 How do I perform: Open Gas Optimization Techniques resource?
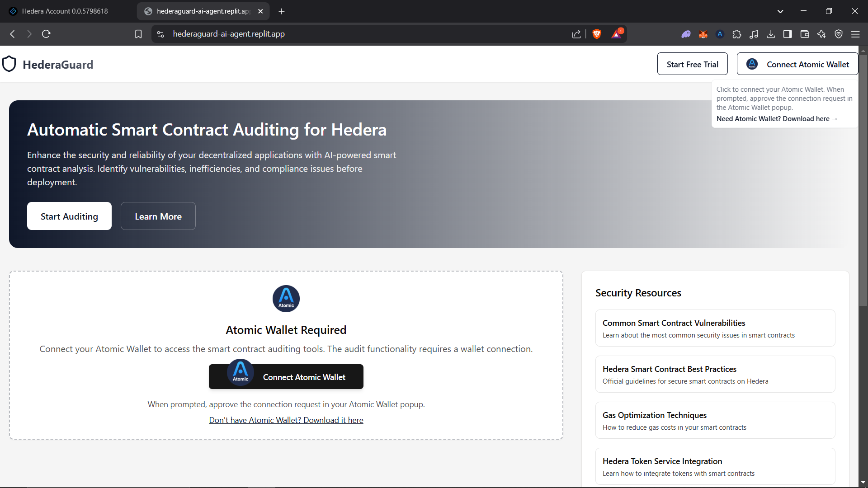point(715,420)
